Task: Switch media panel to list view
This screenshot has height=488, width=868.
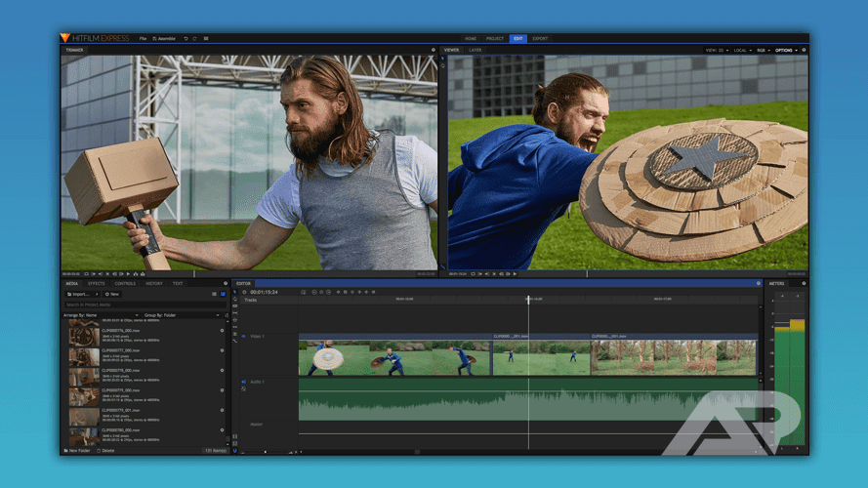Action: pyautogui.click(x=214, y=294)
